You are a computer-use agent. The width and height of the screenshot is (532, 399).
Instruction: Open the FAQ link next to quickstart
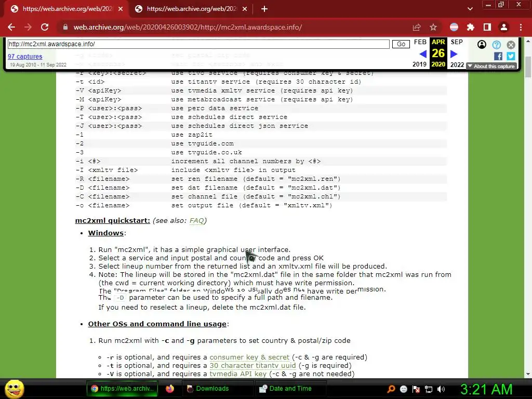pos(196,220)
